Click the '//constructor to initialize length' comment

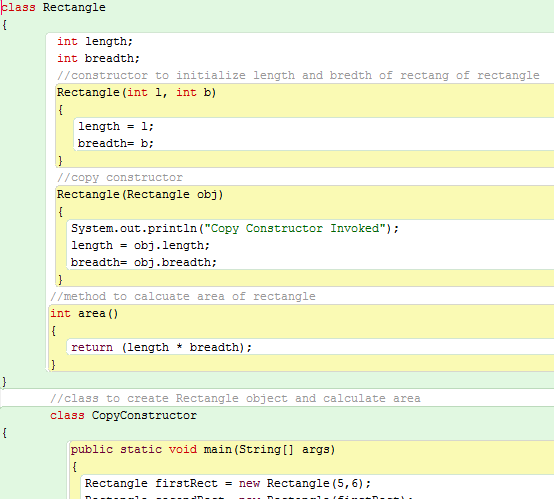point(298,76)
